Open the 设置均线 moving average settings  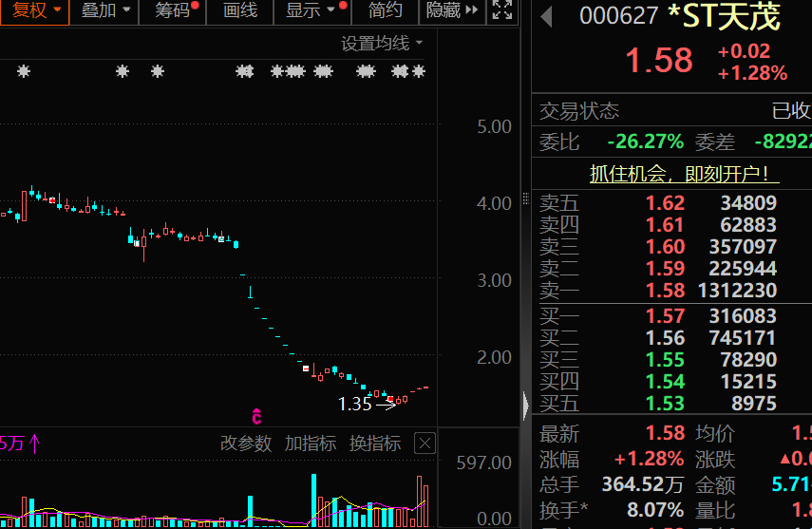(x=382, y=43)
